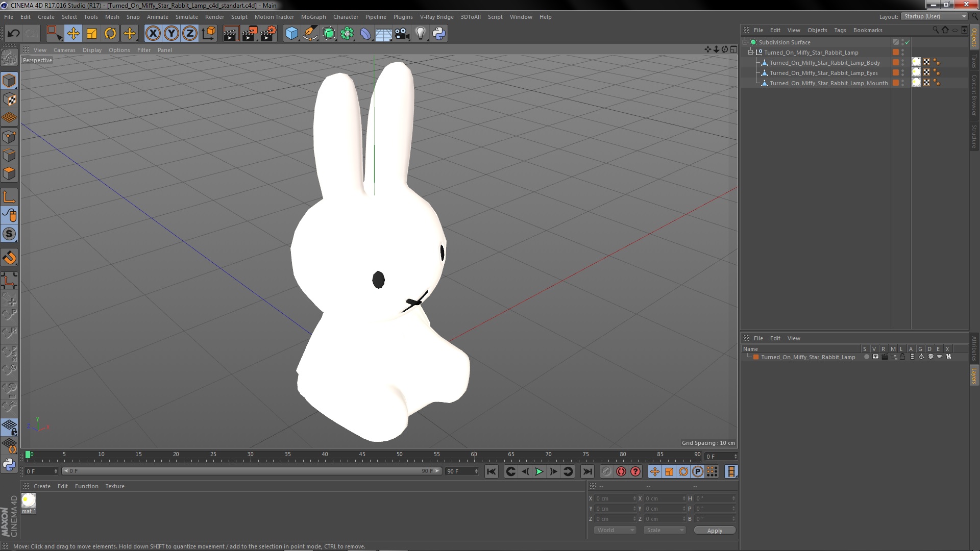Add a Cube primitive object
980x551 pixels.
(291, 34)
